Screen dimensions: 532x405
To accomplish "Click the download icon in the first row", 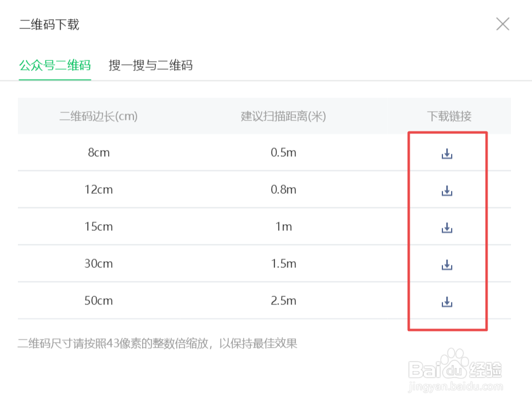I will click(447, 152).
